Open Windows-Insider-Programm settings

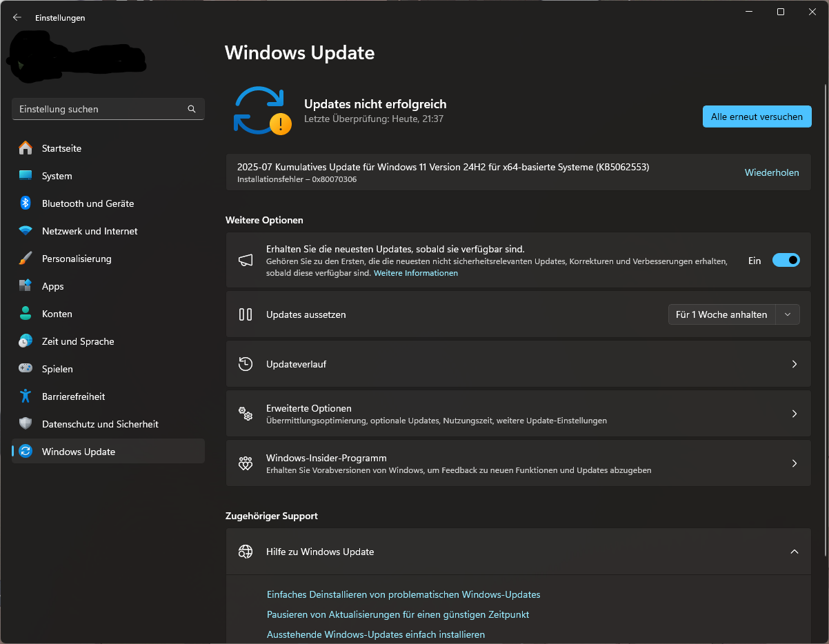[795, 463]
